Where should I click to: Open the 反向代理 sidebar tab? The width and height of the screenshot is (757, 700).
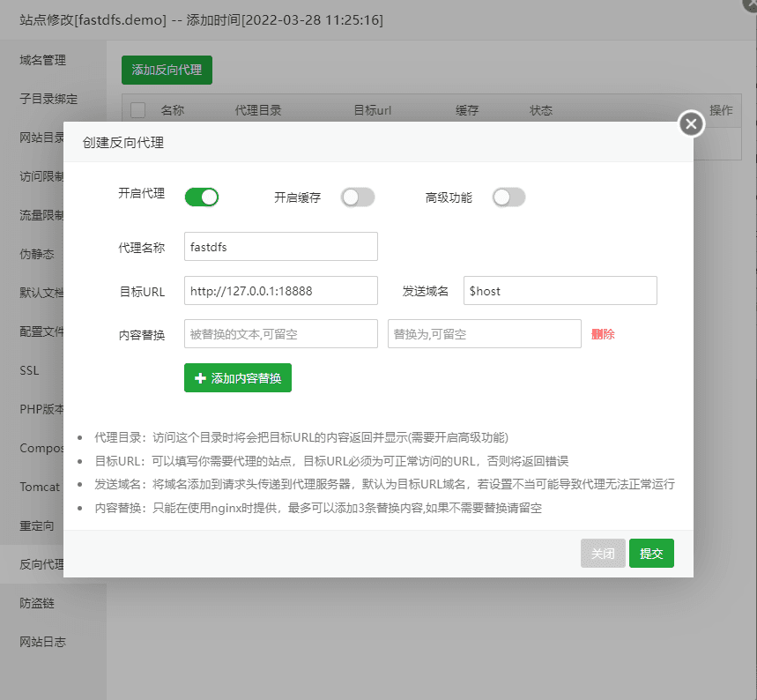(32, 564)
